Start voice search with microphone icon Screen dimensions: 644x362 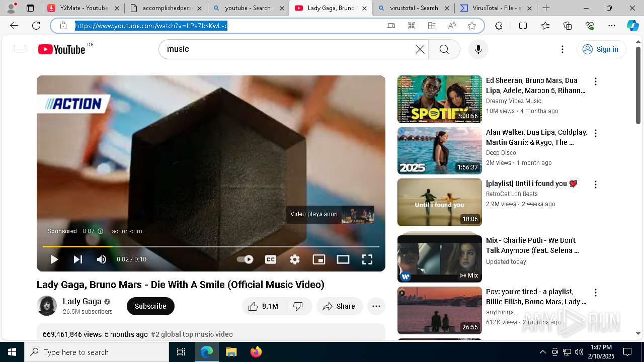[x=478, y=49]
